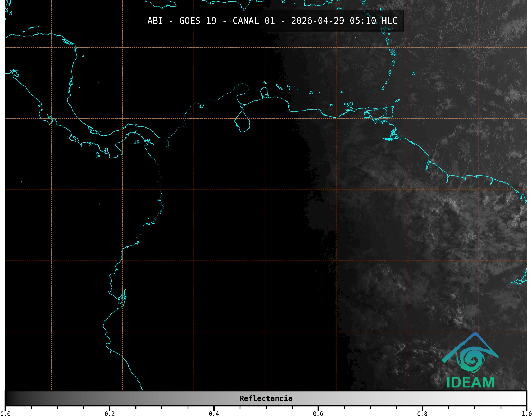
Task: Click the 0.4 tick label on the colorbar
Action: click(x=214, y=414)
